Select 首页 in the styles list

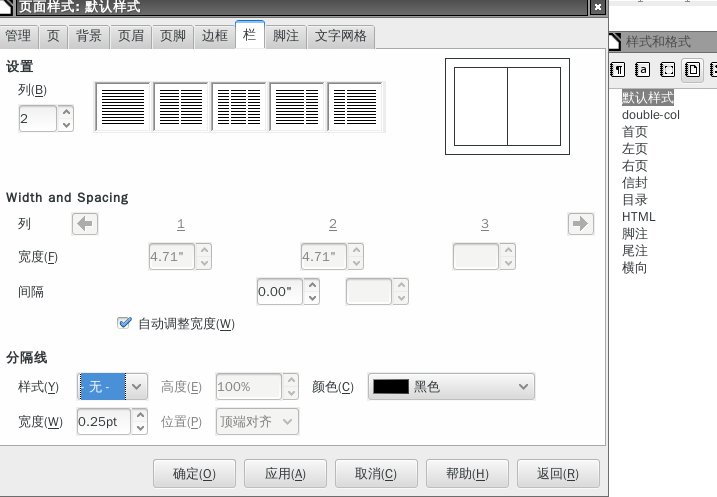pyautogui.click(x=635, y=132)
